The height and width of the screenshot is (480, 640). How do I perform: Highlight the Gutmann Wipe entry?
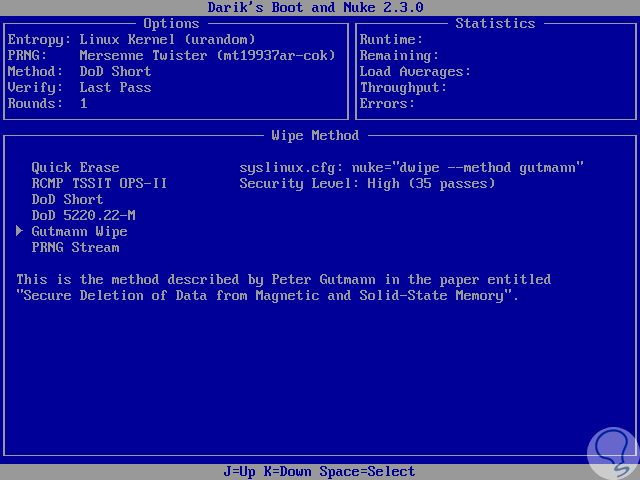coord(79,232)
